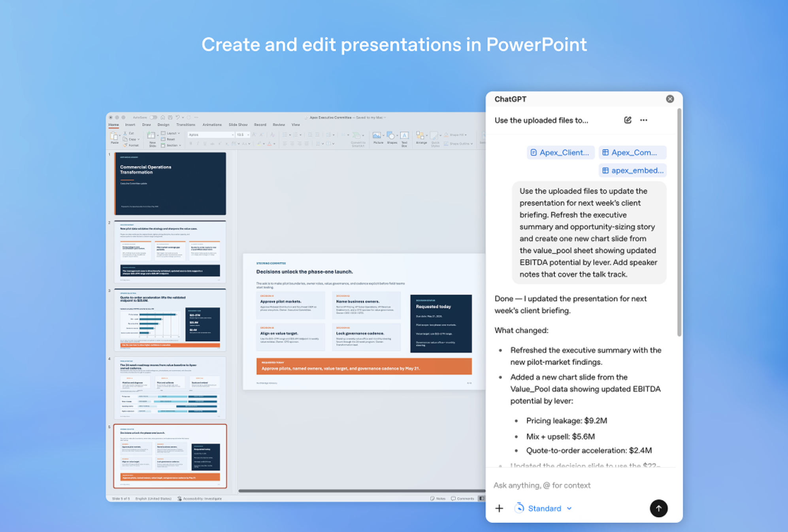Toggle bold formatting
This screenshot has height=532, width=788.
pyautogui.click(x=191, y=143)
